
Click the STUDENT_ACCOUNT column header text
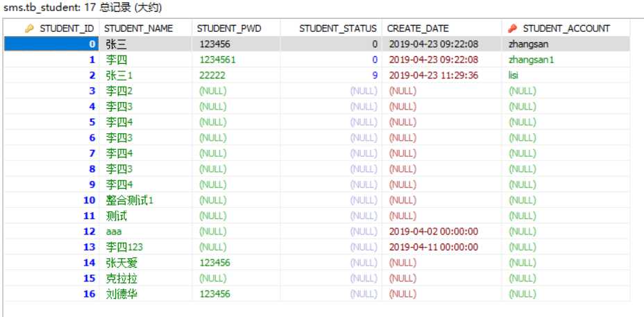pyautogui.click(x=566, y=28)
